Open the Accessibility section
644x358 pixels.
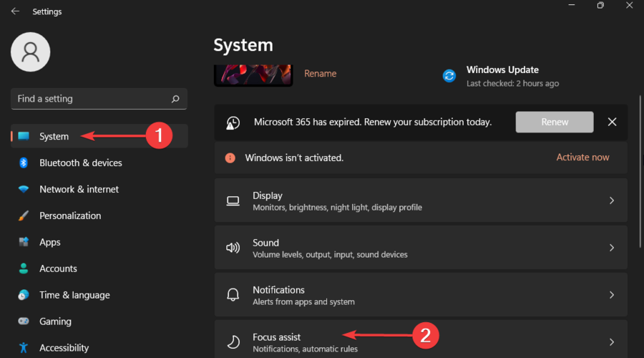tap(64, 348)
